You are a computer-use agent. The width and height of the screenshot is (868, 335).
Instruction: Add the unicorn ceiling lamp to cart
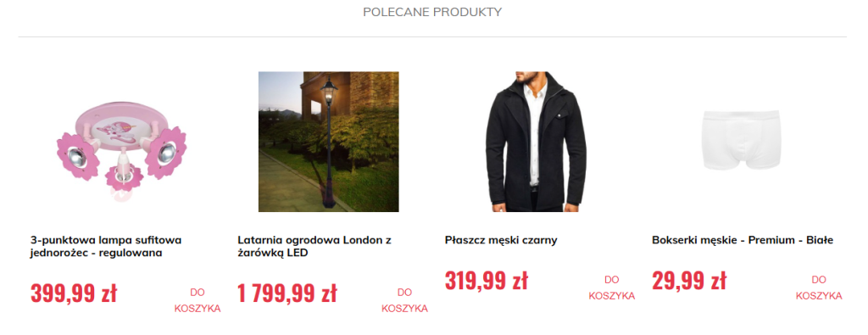coord(198,300)
